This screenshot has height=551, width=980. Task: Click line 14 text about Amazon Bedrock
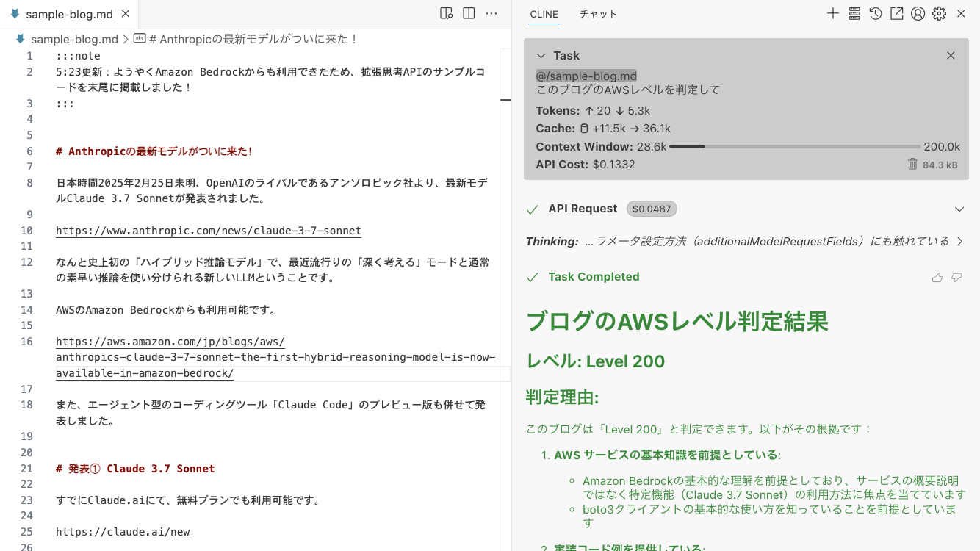[166, 310]
